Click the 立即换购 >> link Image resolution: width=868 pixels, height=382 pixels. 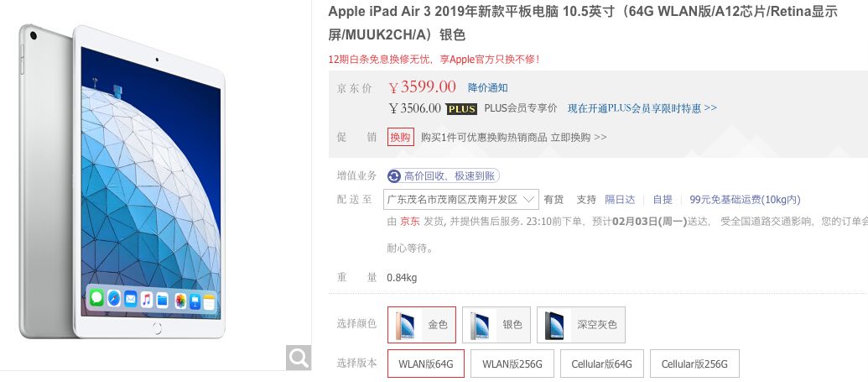click(579, 137)
